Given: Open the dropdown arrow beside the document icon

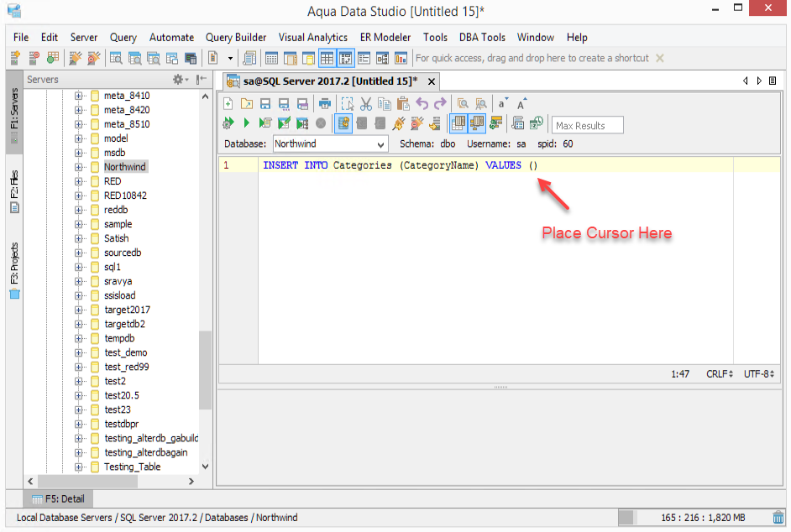Looking at the screenshot, I should click(x=231, y=58).
